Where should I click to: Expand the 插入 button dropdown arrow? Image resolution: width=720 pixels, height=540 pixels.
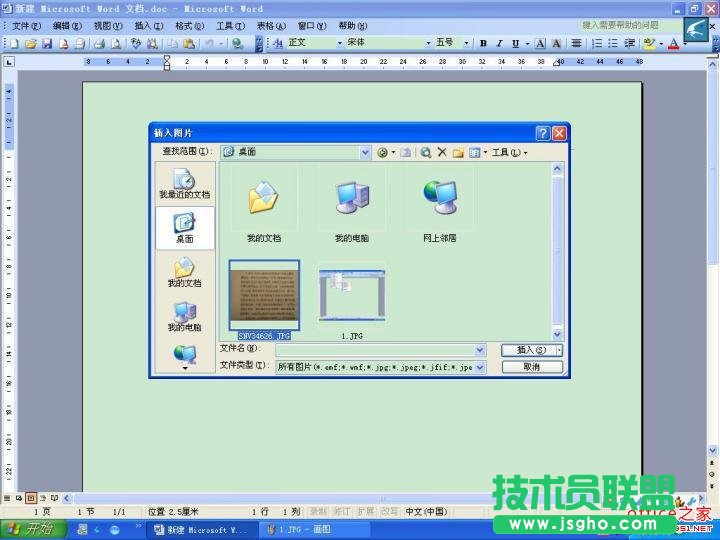(x=559, y=350)
